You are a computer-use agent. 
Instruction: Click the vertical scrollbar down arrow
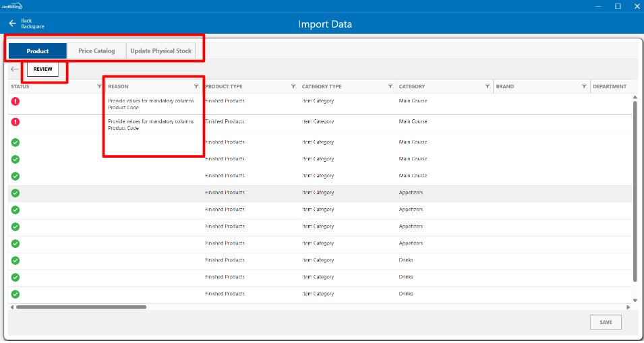pyautogui.click(x=634, y=301)
